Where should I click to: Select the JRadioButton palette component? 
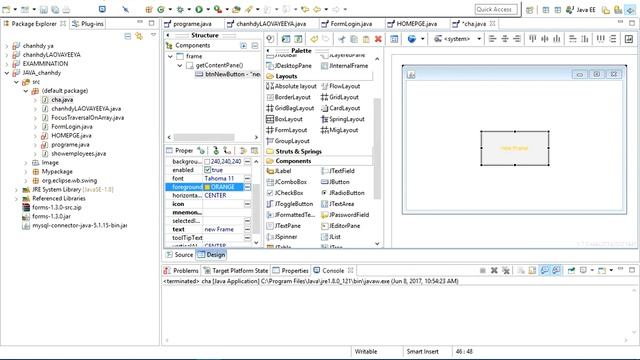[343, 193]
